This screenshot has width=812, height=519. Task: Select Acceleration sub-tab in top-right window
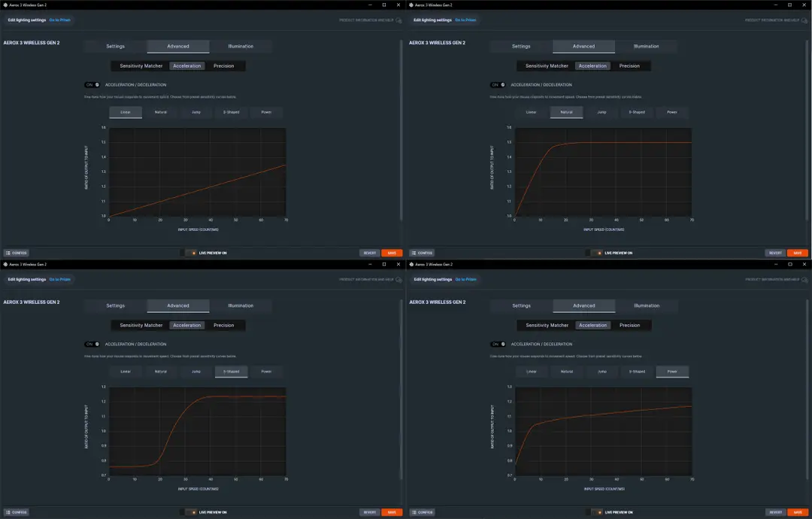tap(592, 66)
